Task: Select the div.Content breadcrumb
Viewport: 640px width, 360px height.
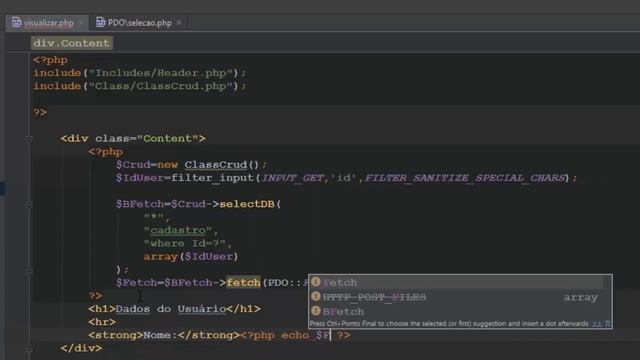Action: [x=71, y=43]
